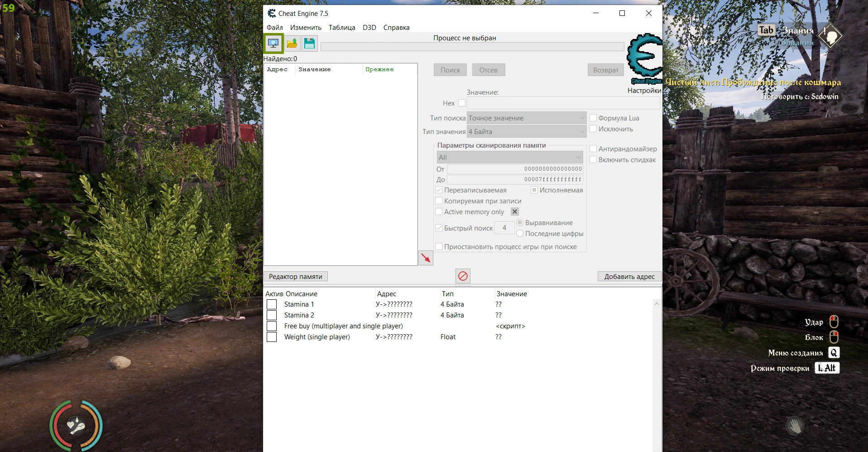Screen dimensions: 868x452
Task: Open the D3D menu
Action: (x=369, y=27)
